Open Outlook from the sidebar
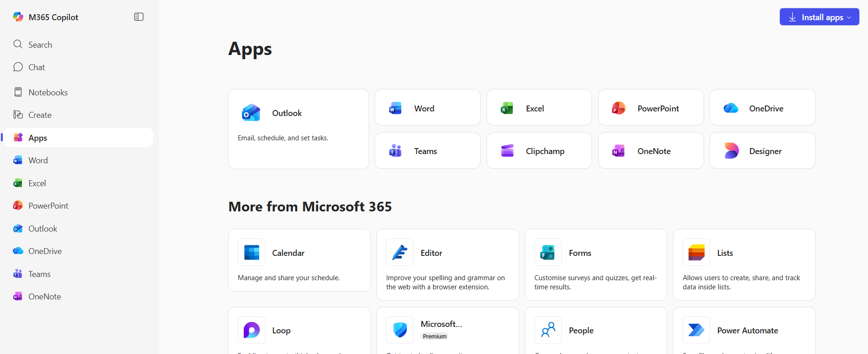The image size is (868, 354). point(78,228)
